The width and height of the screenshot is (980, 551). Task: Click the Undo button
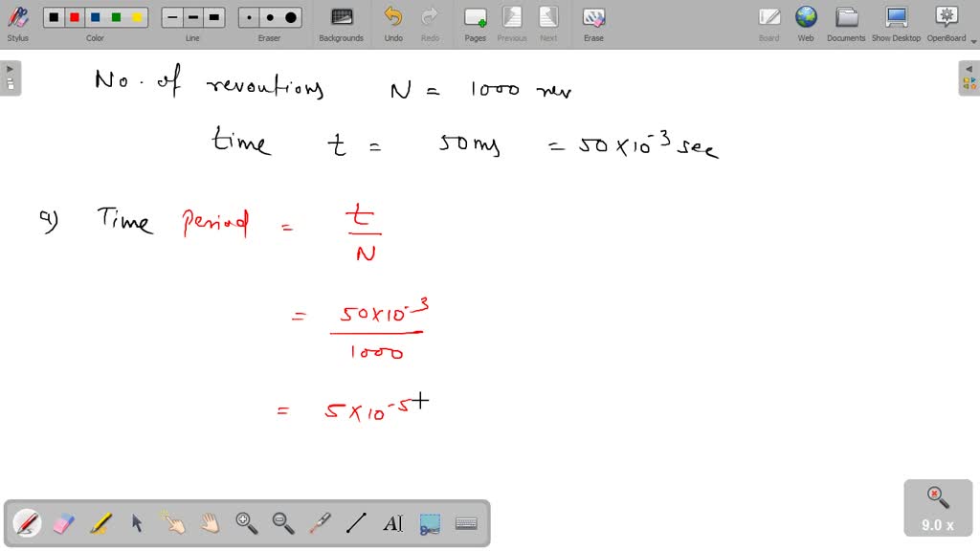coord(393,22)
